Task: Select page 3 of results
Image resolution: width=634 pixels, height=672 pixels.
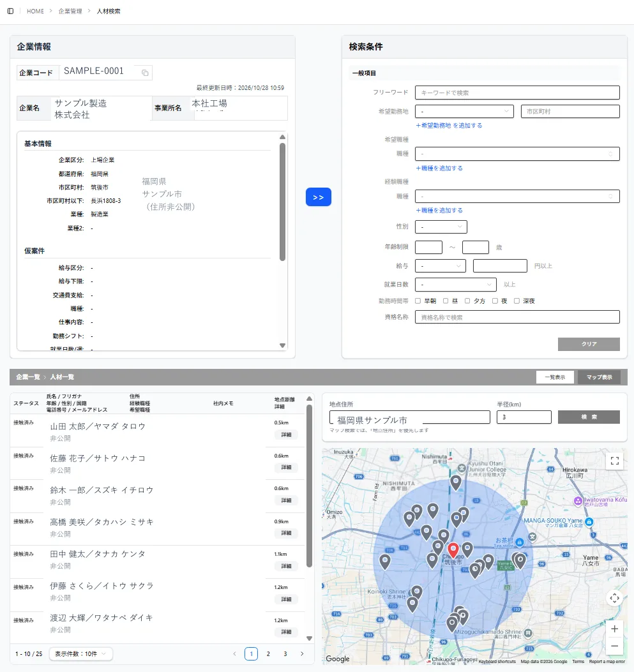Action: [x=285, y=654]
